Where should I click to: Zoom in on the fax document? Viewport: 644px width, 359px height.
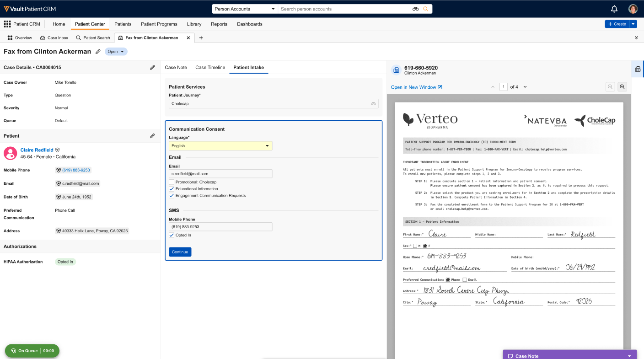[x=622, y=87]
